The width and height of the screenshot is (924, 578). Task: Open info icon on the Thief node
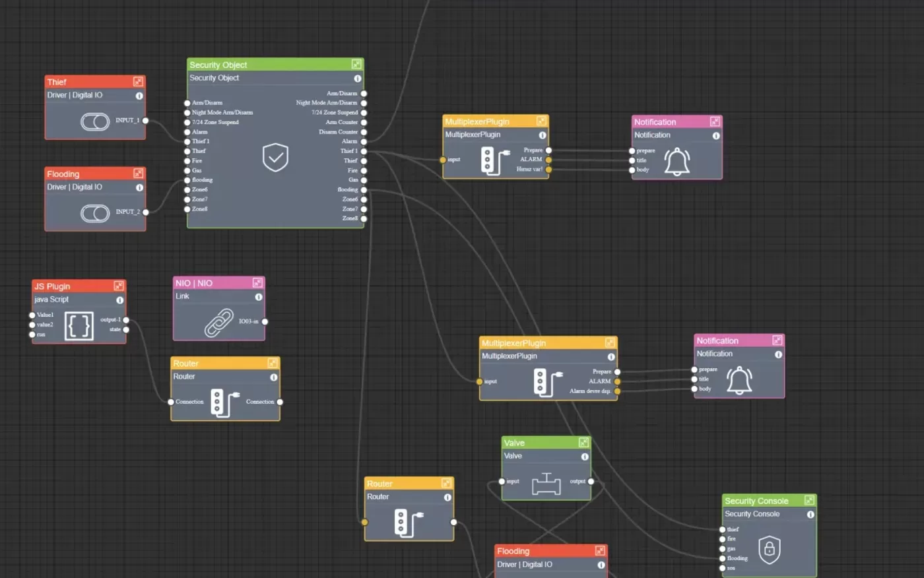tap(139, 96)
